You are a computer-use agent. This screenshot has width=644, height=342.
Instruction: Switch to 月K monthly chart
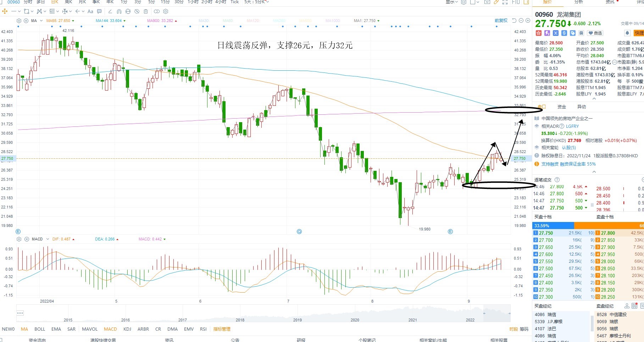(82, 2)
